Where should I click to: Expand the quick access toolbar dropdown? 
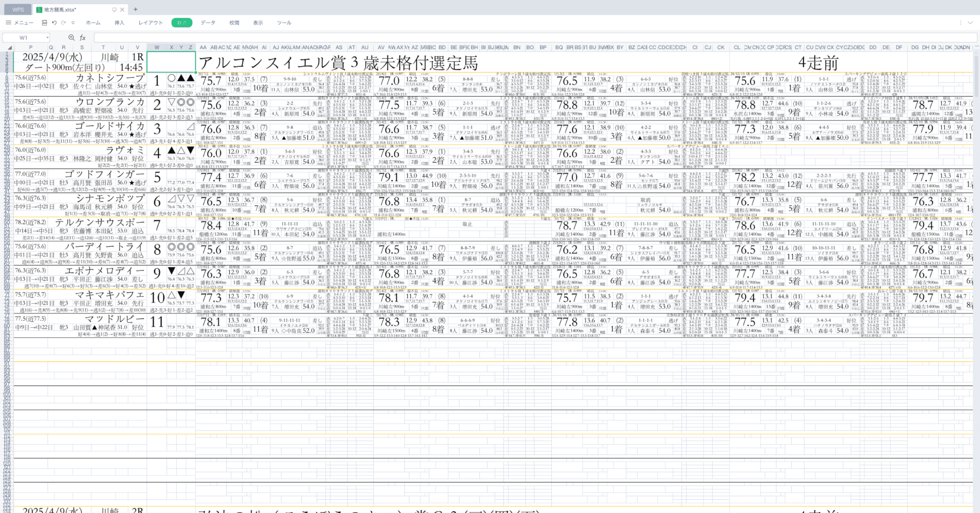click(73, 22)
